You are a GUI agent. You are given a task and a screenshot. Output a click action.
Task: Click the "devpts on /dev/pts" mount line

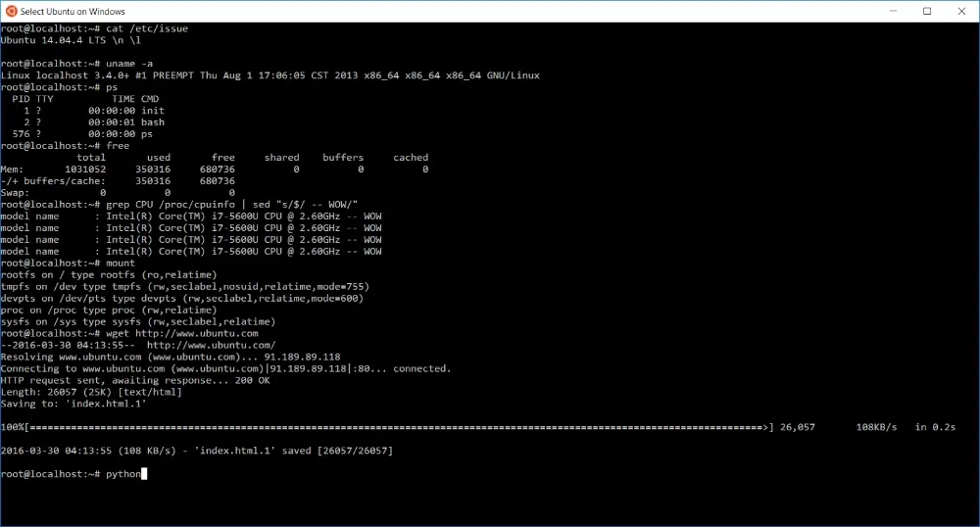coord(182,299)
